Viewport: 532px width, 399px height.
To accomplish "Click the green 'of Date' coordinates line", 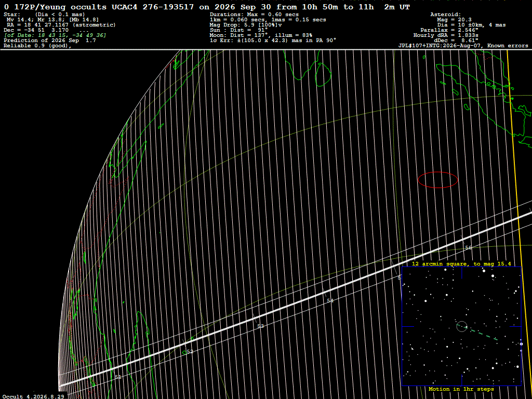I will tap(55, 35).
